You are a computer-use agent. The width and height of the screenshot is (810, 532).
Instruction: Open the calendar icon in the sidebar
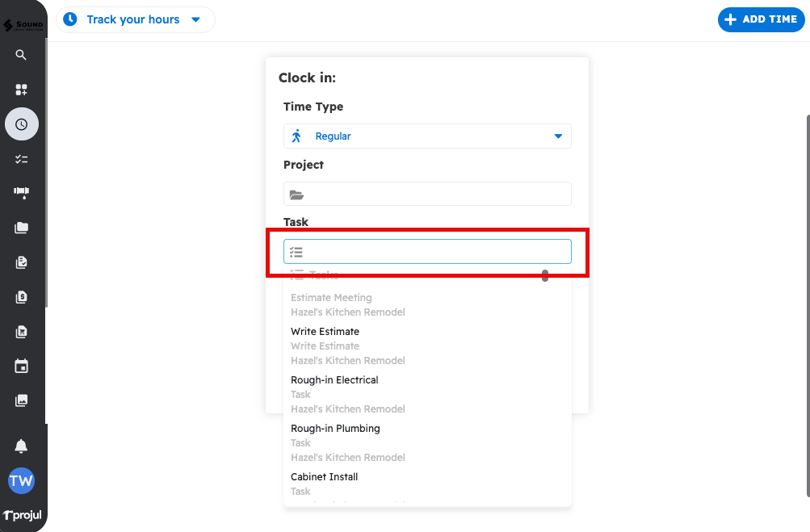(x=22, y=367)
